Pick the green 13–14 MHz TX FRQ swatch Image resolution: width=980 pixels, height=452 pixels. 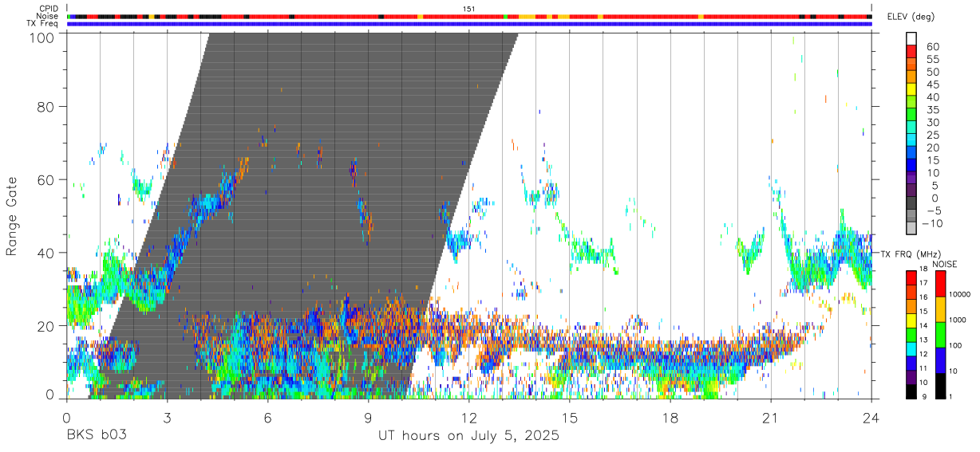tap(911, 334)
